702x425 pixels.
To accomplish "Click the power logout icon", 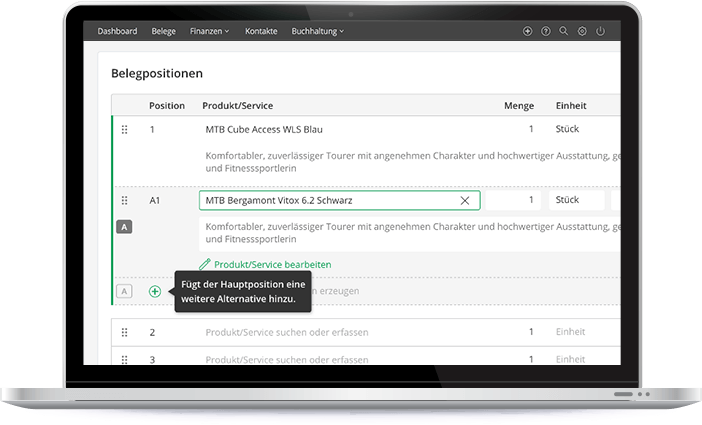I will (x=600, y=32).
